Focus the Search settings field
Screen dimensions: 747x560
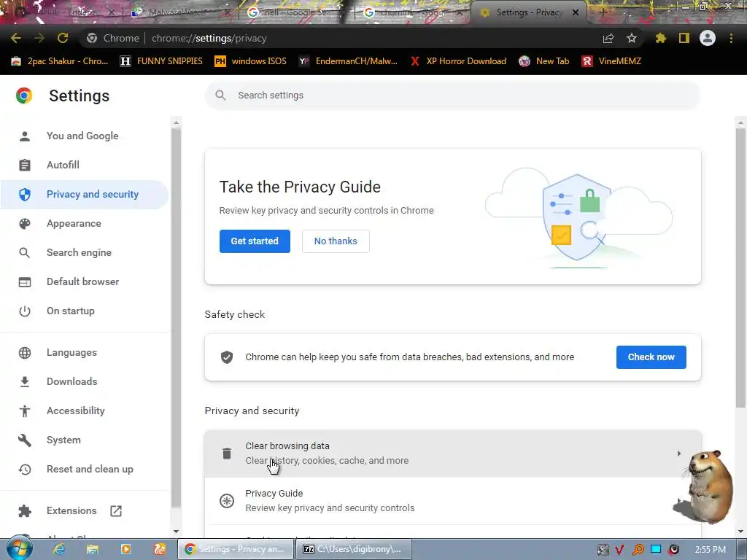click(x=452, y=96)
